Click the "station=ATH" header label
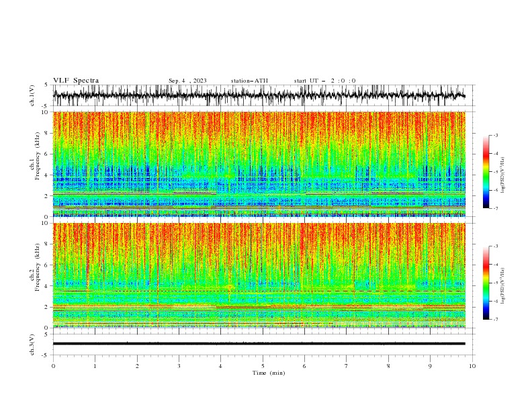Image resolution: width=532 pixels, height=411 pixels. pyautogui.click(x=249, y=81)
